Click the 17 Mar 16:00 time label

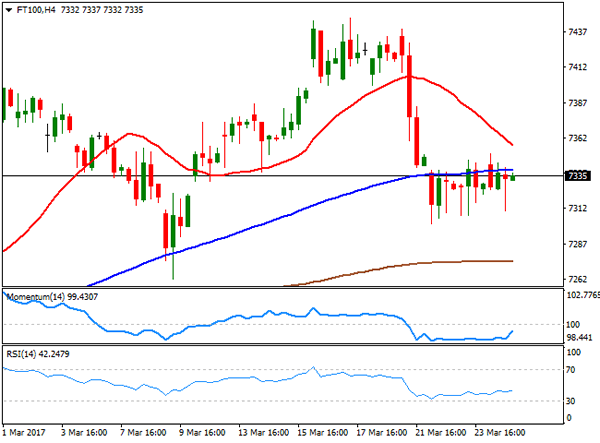tap(382, 433)
